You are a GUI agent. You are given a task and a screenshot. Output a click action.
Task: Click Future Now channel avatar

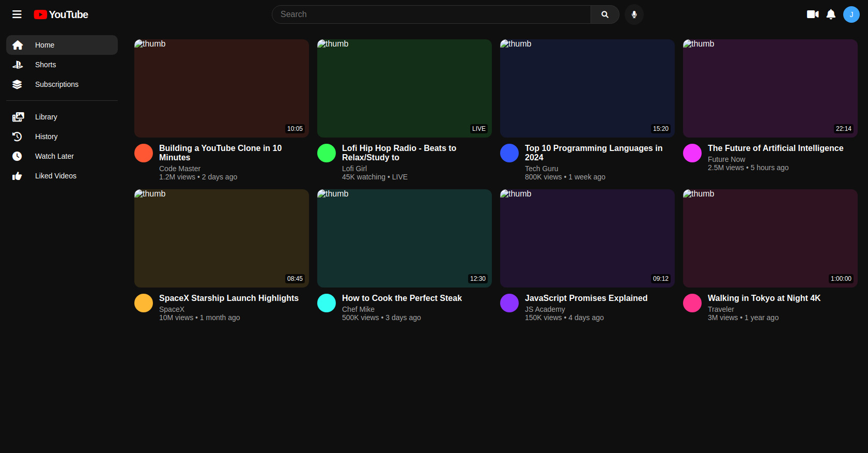tap(692, 153)
